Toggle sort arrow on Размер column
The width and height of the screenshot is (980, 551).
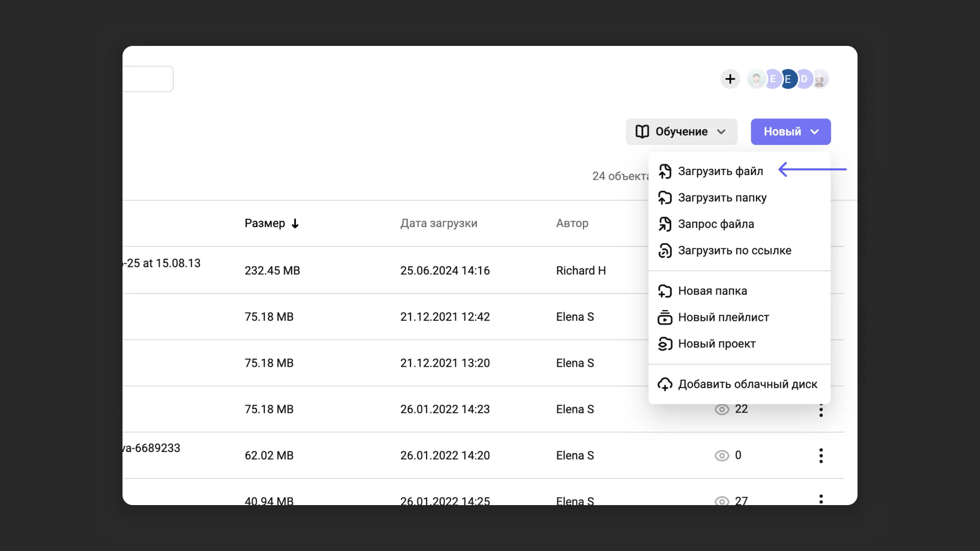pyautogui.click(x=295, y=223)
